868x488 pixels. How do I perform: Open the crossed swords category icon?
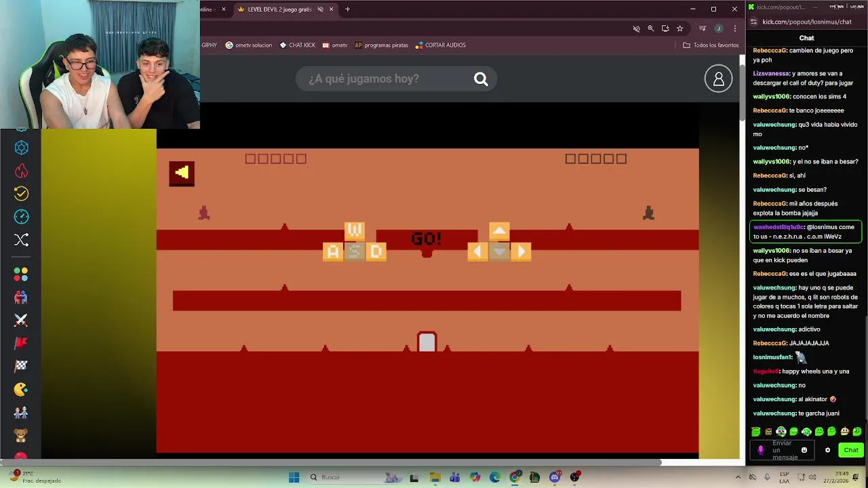pyautogui.click(x=21, y=320)
